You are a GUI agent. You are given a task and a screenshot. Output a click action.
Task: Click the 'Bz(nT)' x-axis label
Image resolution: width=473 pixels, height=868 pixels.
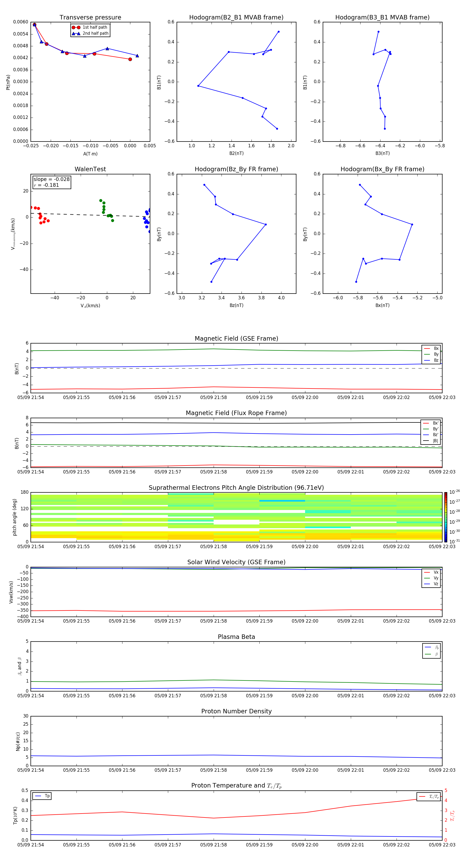tap(236, 305)
